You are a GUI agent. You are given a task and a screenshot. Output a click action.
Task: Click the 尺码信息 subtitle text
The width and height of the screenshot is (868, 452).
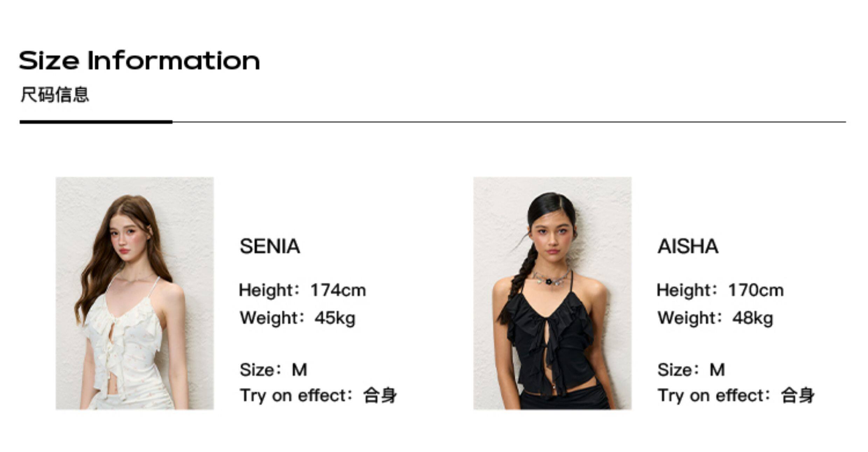pyautogui.click(x=55, y=94)
